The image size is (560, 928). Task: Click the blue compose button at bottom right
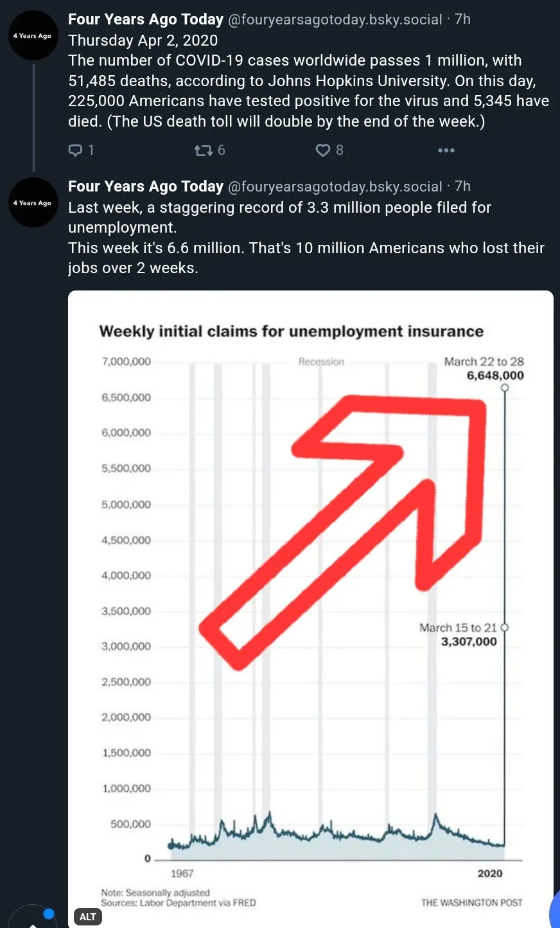tap(555, 913)
